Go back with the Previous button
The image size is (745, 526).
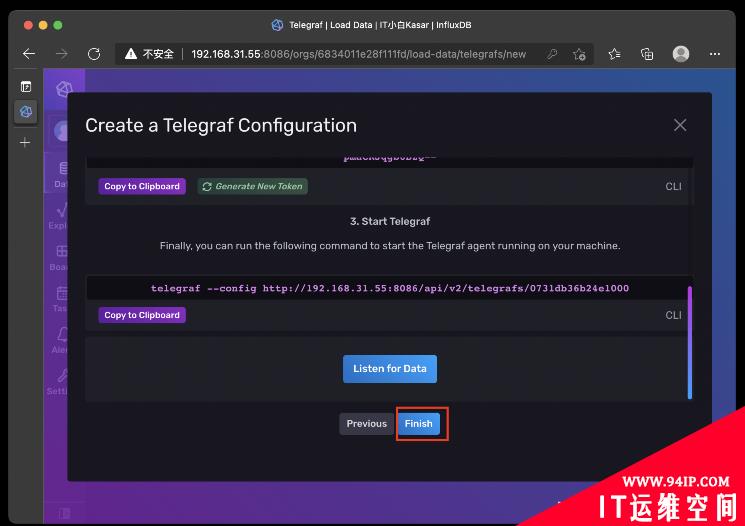(366, 424)
